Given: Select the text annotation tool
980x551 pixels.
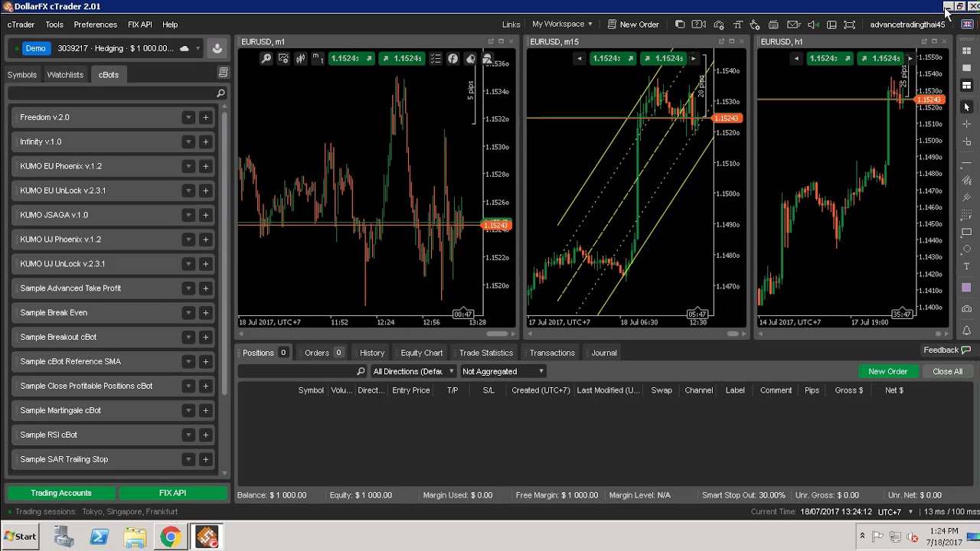Looking at the screenshot, I should click(967, 266).
